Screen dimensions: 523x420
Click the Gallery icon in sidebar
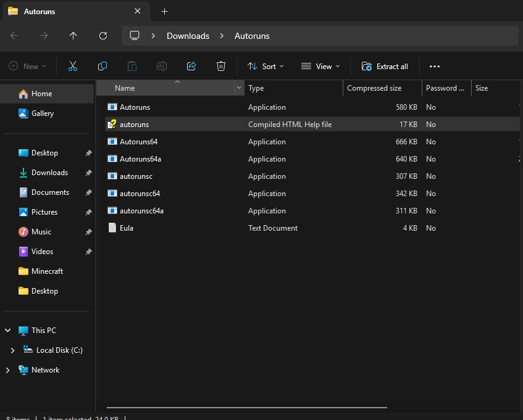pyautogui.click(x=23, y=113)
